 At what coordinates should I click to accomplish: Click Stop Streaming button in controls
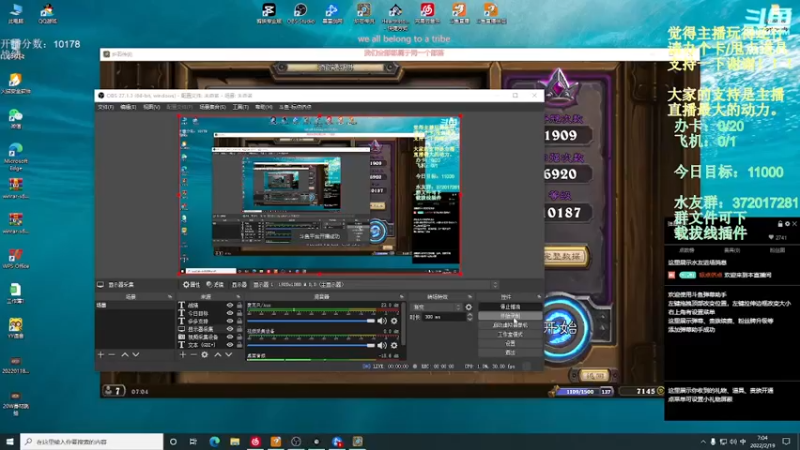[510, 307]
